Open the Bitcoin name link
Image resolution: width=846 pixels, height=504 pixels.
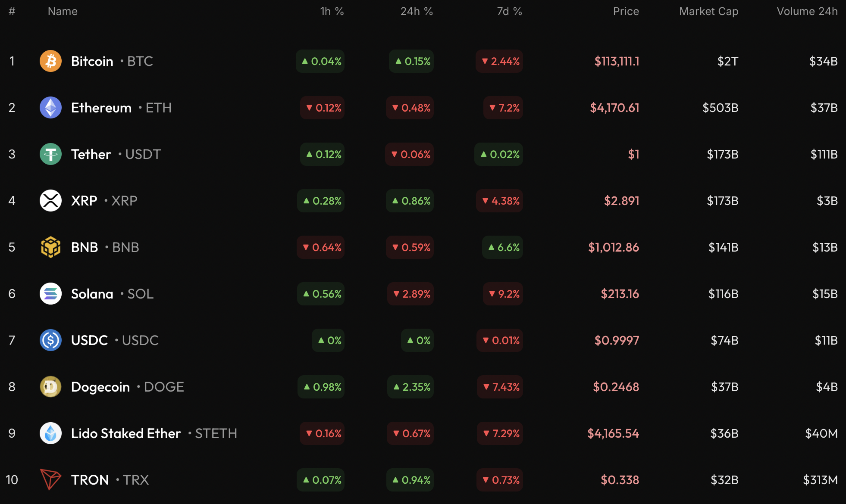92,61
